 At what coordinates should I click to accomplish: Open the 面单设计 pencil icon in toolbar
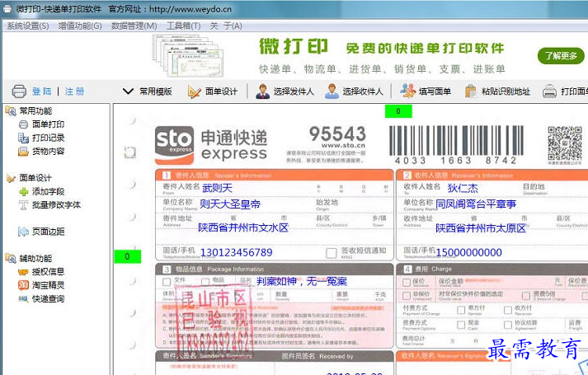[x=194, y=91]
